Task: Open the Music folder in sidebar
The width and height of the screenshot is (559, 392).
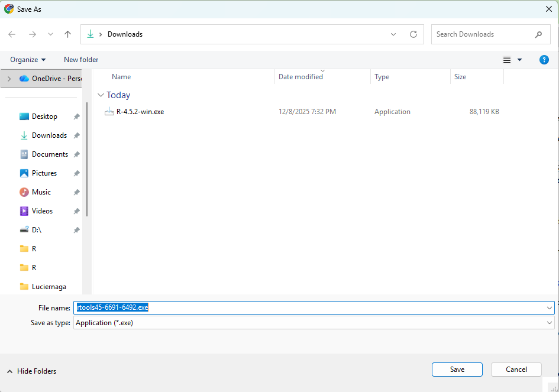Action: point(41,192)
